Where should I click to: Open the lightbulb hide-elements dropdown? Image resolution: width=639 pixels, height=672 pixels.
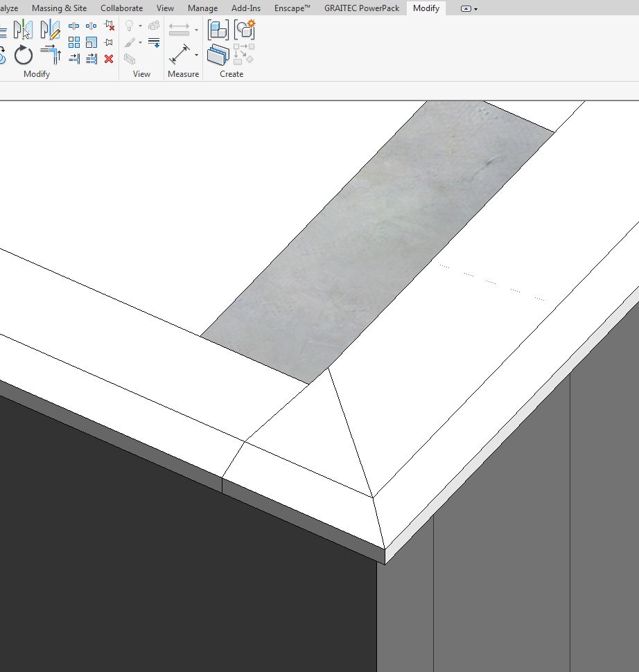click(140, 26)
